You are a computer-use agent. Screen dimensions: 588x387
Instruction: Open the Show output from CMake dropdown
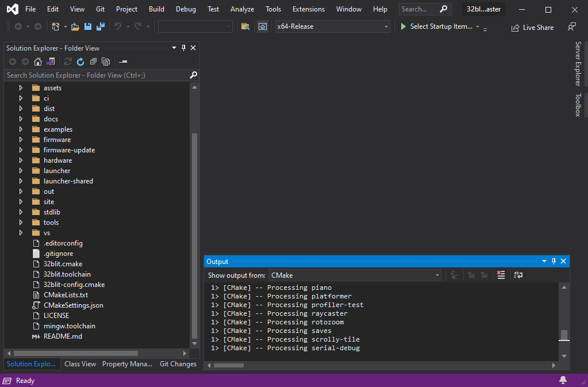click(355, 275)
